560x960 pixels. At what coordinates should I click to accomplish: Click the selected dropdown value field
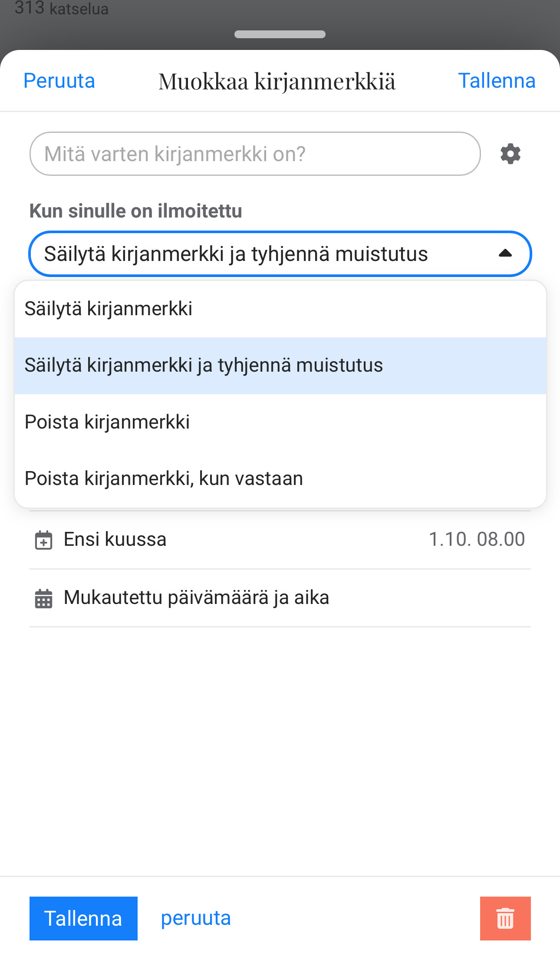point(236,254)
